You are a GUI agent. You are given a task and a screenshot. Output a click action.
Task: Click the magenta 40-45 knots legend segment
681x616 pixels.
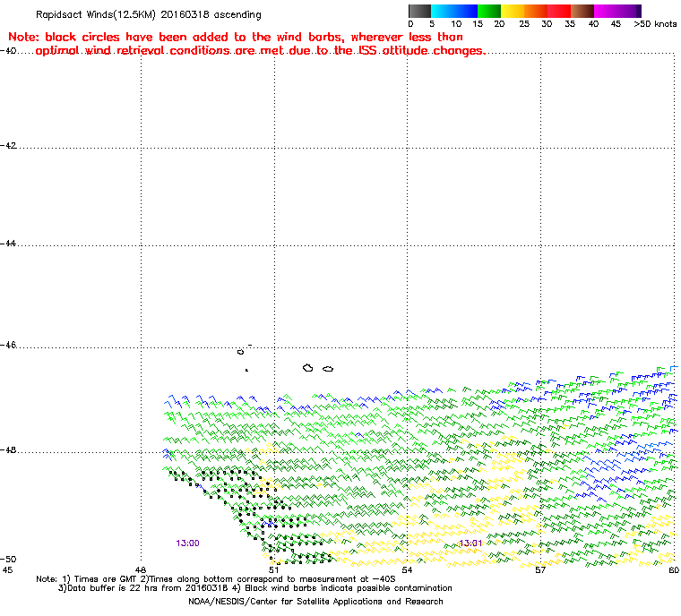coord(615,11)
